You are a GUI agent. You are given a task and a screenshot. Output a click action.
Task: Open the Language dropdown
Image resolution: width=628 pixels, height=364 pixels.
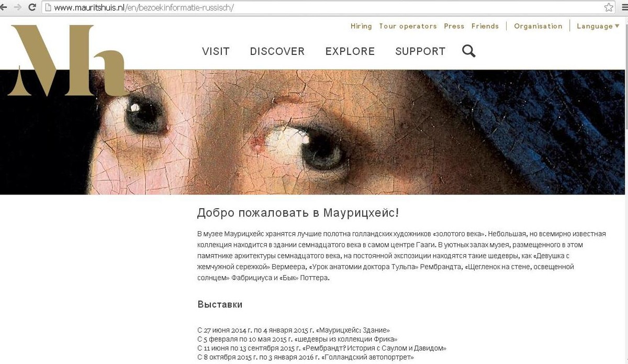tap(598, 26)
